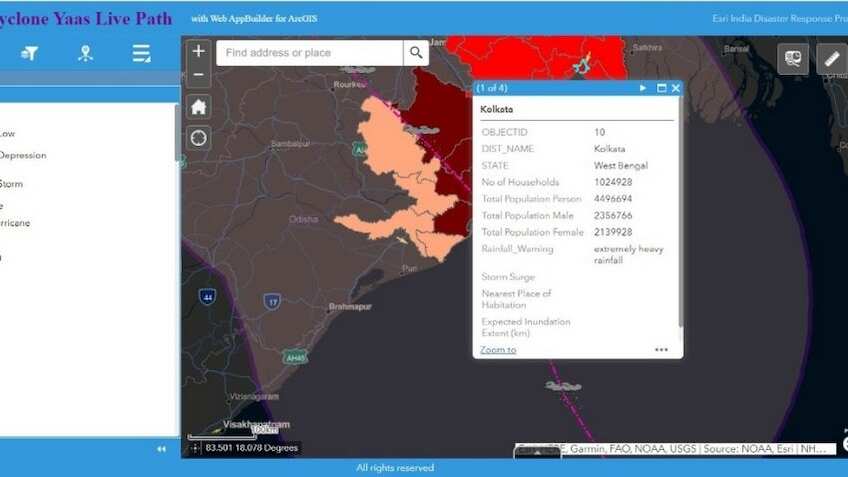Open popup more-options ellipsis menu
This screenshot has height=477, width=848.
pos(661,350)
